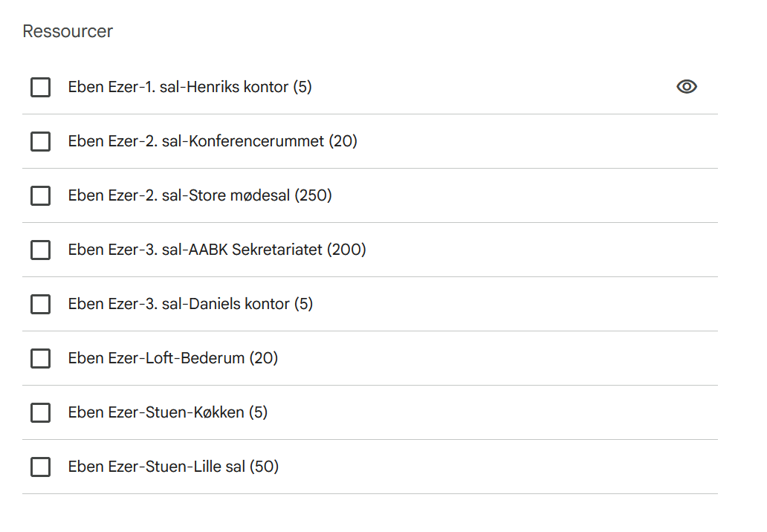Mark the Loft-Bederum checkbox
Viewport: 767px width, 532px height.
coord(41,358)
